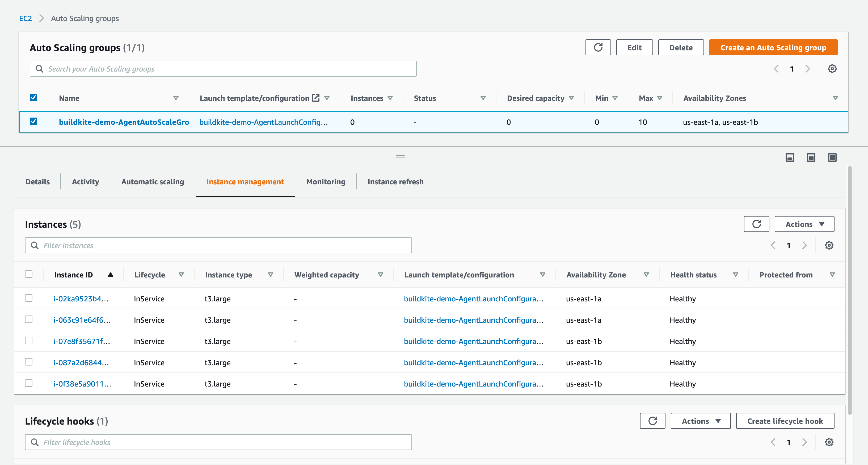Refresh the Instances table
868x465 pixels.
[x=756, y=224]
